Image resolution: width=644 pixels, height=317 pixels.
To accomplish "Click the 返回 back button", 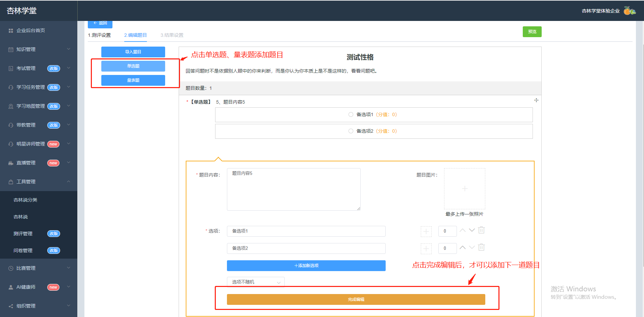I will tap(100, 24).
